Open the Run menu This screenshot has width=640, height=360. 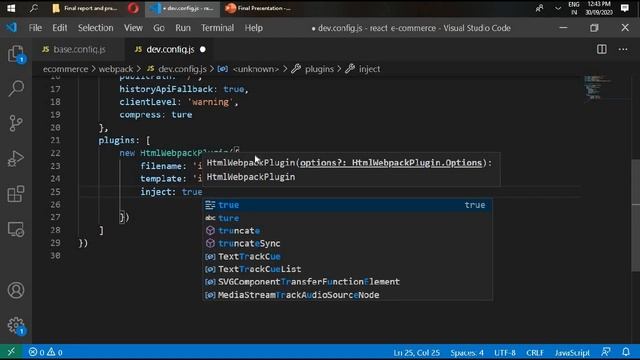click(183, 28)
